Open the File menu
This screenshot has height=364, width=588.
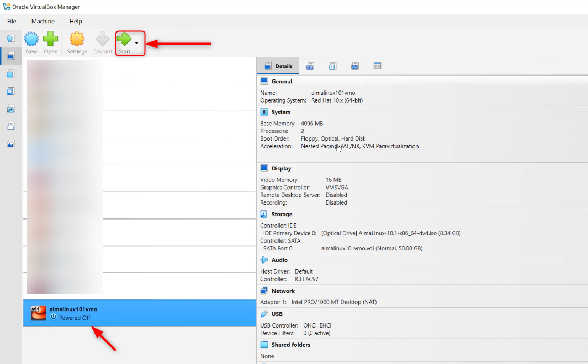click(12, 22)
